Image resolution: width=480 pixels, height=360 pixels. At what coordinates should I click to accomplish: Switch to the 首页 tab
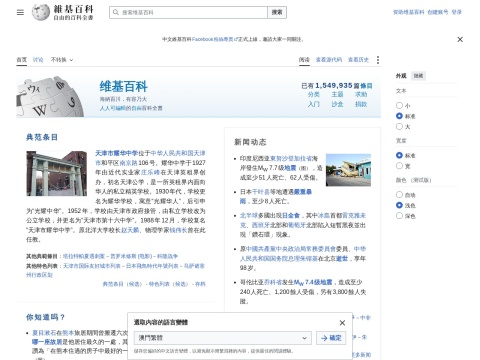pos(22,60)
